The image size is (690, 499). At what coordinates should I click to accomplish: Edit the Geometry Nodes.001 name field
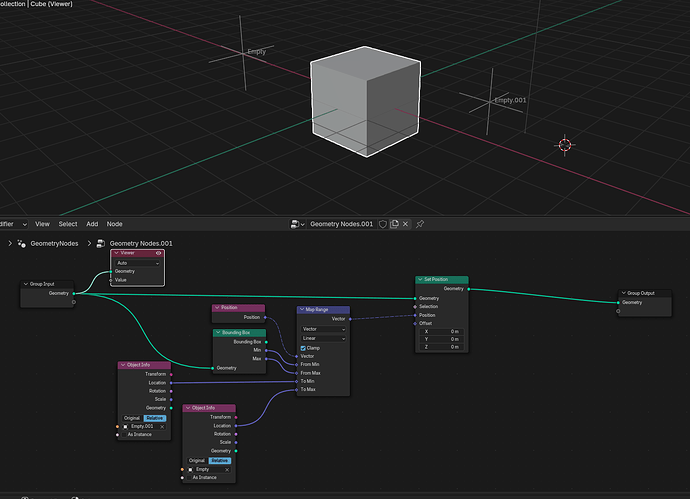tap(341, 224)
